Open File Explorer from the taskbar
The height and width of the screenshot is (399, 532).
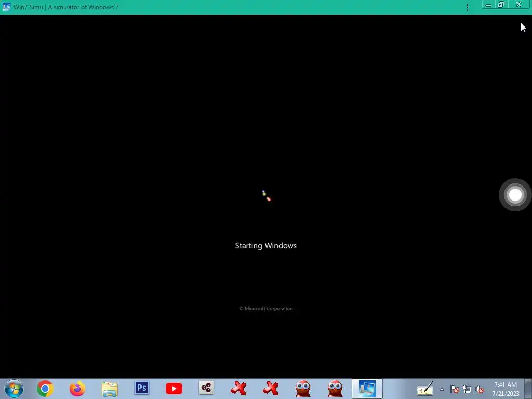110,389
